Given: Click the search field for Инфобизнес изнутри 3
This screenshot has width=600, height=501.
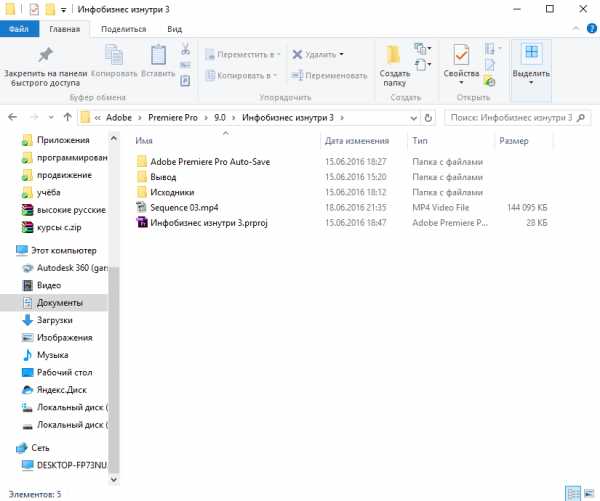Looking at the screenshot, I should click(x=510, y=118).
